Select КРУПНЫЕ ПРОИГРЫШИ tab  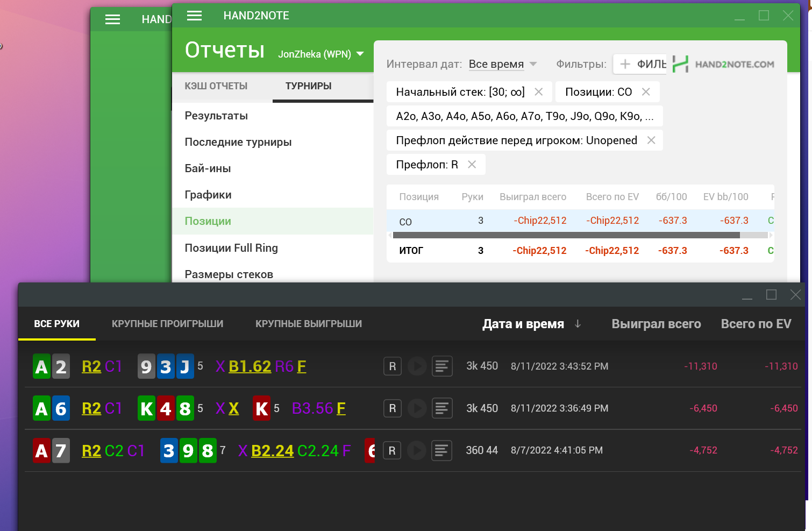(x=167, y=324)
